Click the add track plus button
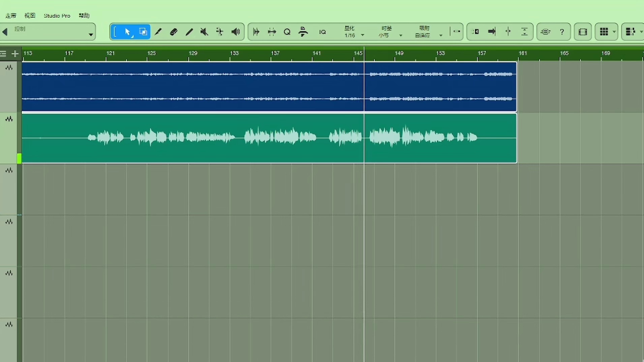Viewport: 644px width, 362px height. 15,54
